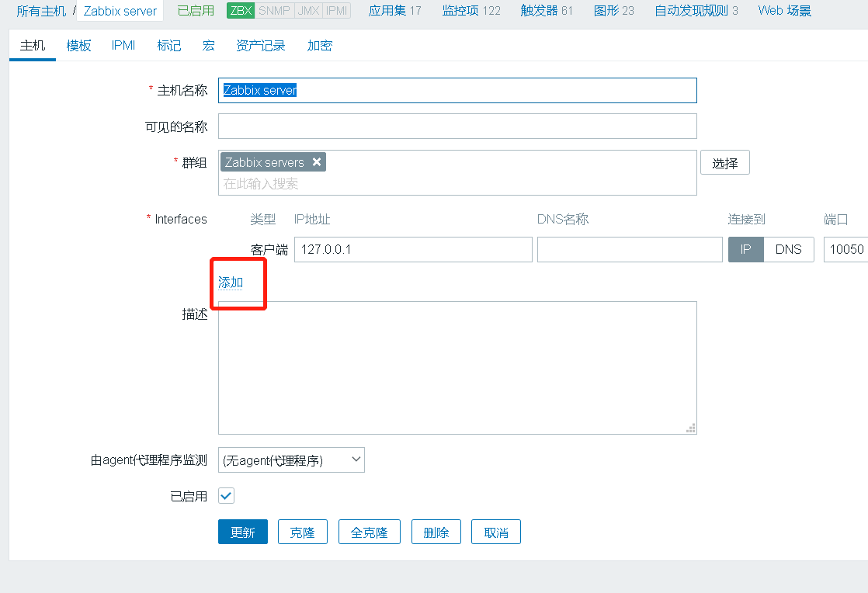Click the 删除 button
The width and height of the screenshot is (868, 593).
436,532
